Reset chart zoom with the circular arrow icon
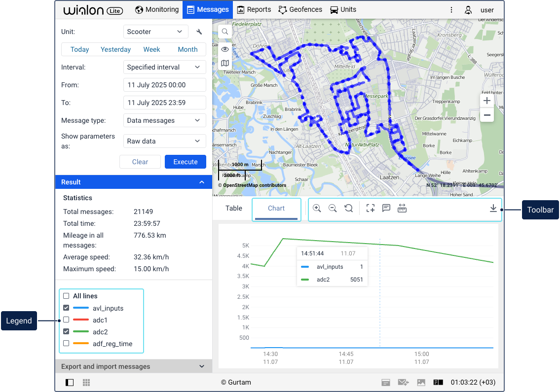Image resolution: width=560 pixels, height=392 pixels. [348, 208]
